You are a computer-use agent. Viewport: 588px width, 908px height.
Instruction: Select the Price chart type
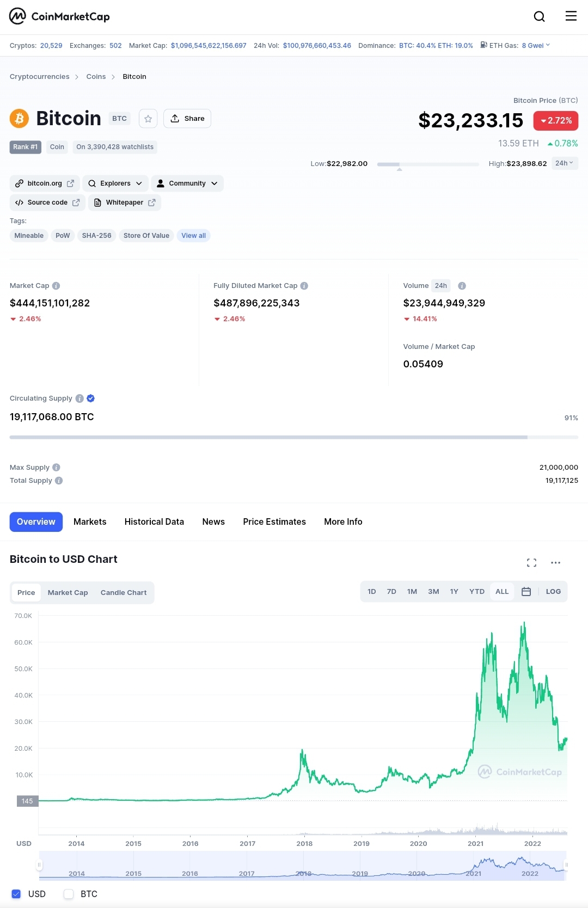(x=26, y=593)
